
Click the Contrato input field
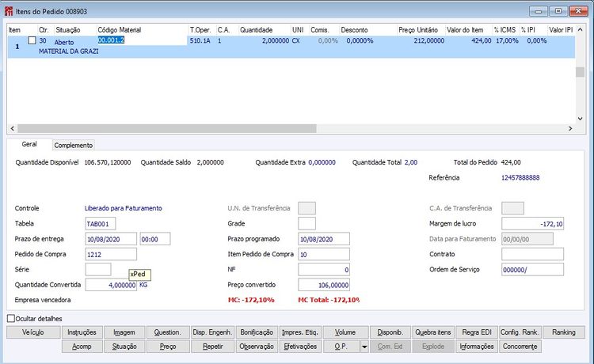tap(533, 254)
